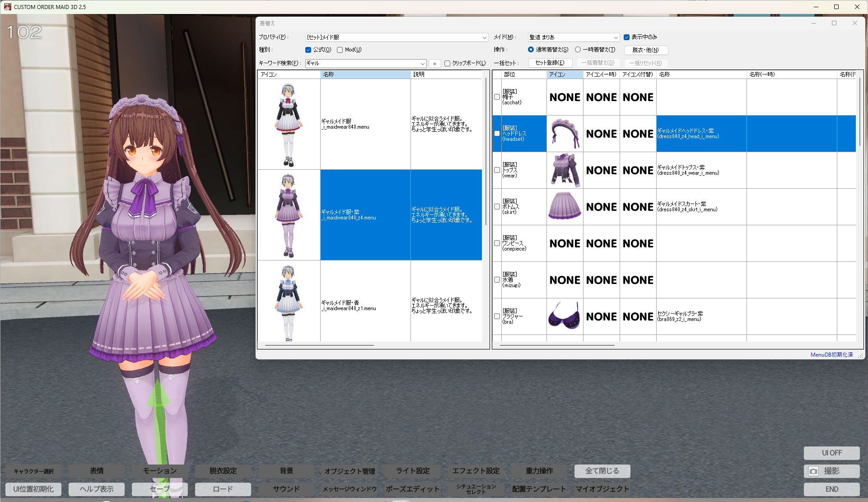Screen dimensions: 868x502
Task: Expand the keyword search dropdown arrow
Action: pos(423,64)
